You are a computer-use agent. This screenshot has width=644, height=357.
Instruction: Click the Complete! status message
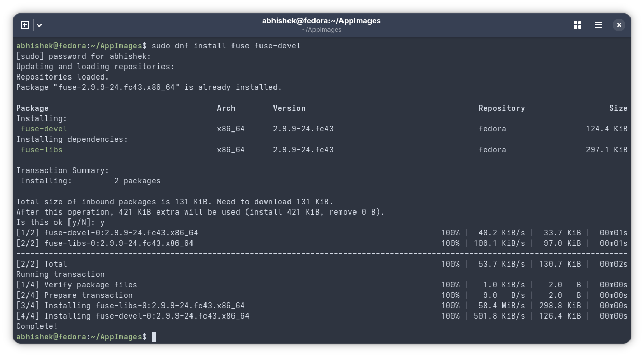click(x=36, y=326)
